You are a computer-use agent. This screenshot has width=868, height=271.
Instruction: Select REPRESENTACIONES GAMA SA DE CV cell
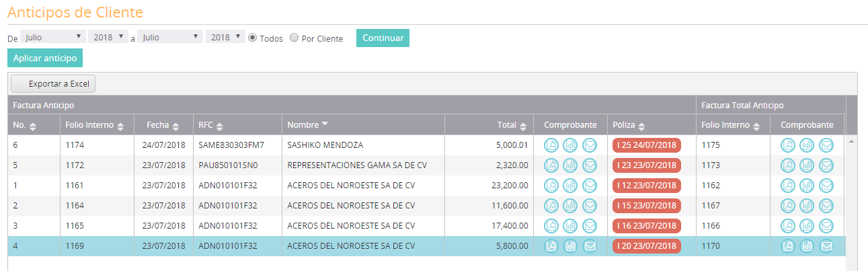pyautogui.click(x=364, y=165)
